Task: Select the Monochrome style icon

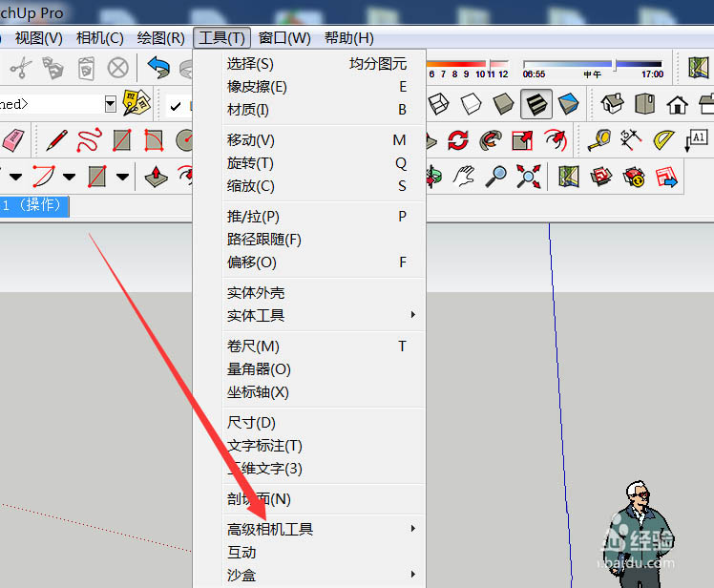Action: 569,104
